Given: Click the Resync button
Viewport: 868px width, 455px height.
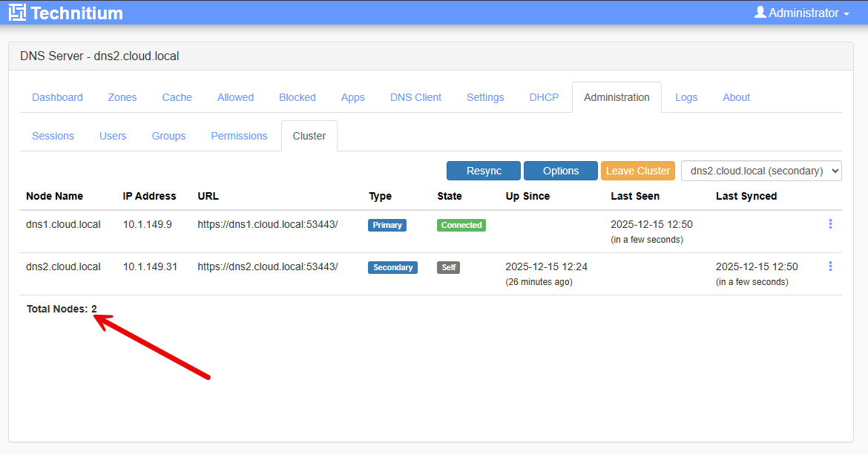Looking at the screenshot, I should click(x=484, y=171).
